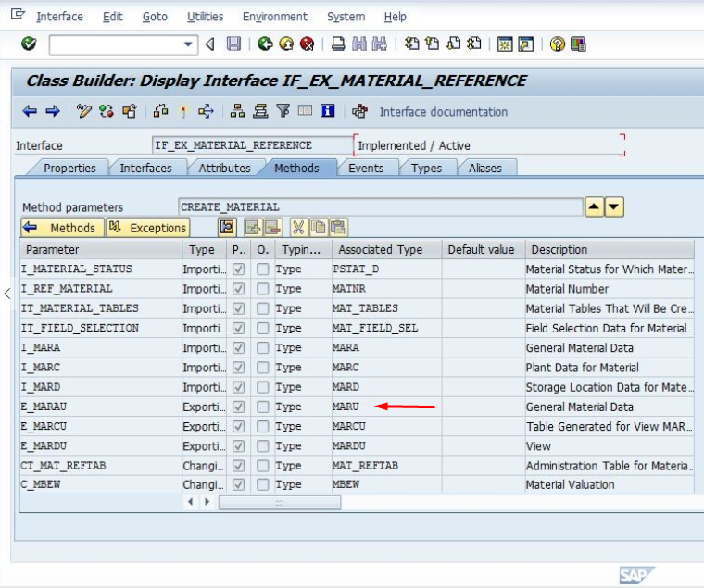
Task: Toggle optional checkbox for I_REF_MATERIAL
Action: click(263, 289)
